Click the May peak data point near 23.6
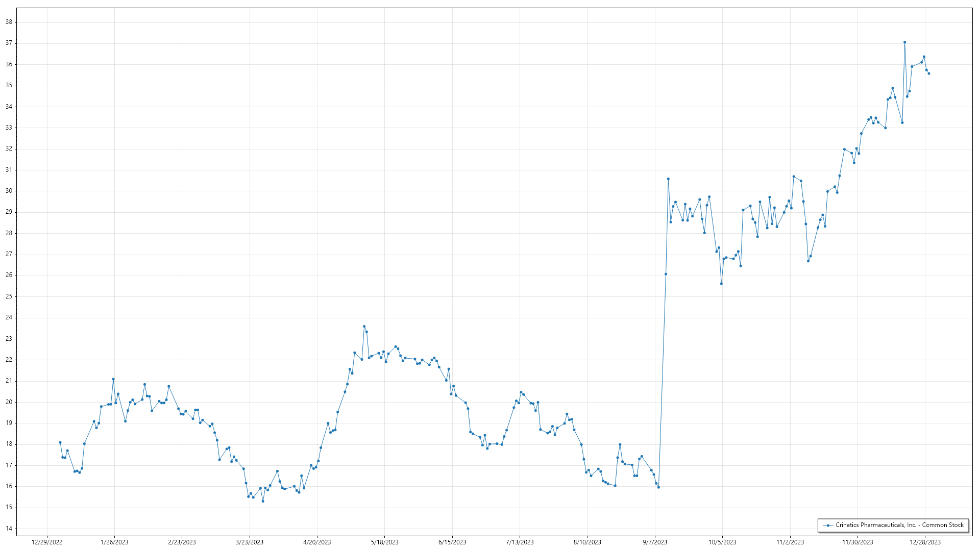The height and width of the screenshot is (551, 980). [x=364, y=327]
